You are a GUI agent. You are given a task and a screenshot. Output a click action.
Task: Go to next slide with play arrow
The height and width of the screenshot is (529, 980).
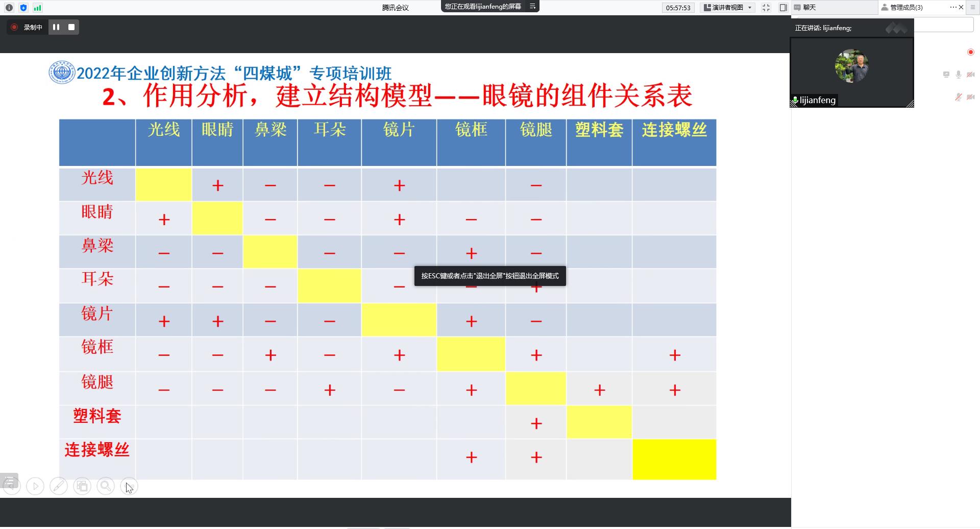click(x=35, y=486)
